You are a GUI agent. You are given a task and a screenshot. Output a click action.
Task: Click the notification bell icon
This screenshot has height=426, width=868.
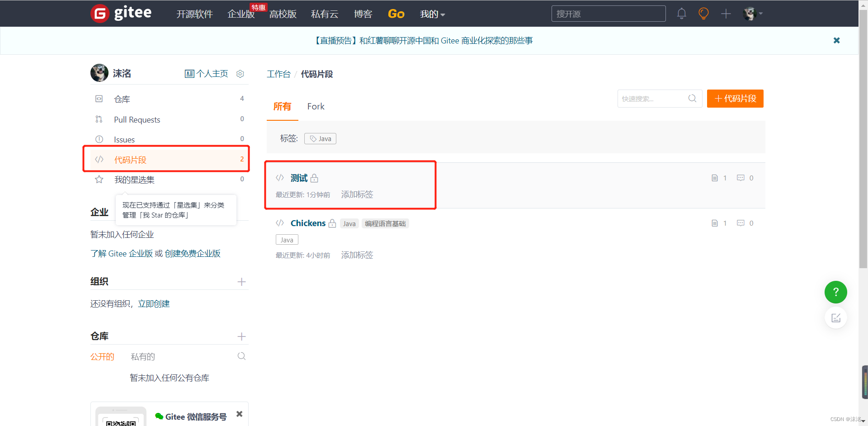tap(682, 14)
